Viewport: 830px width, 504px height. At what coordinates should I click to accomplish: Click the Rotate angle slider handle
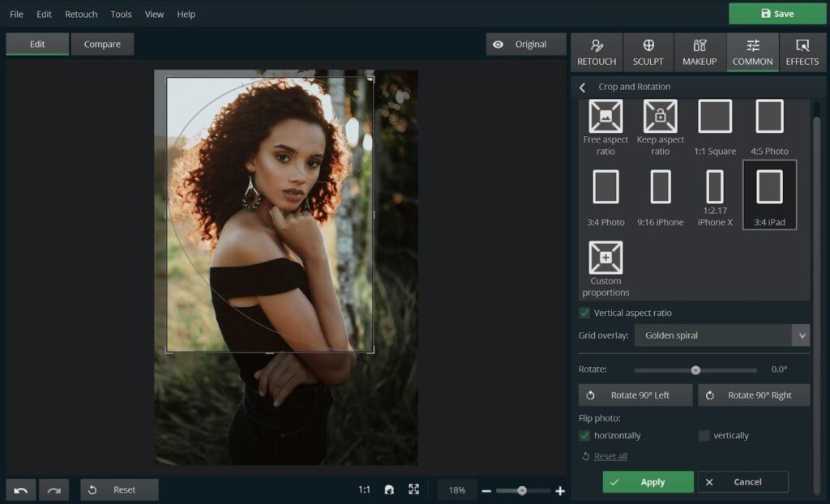point(695,369)
